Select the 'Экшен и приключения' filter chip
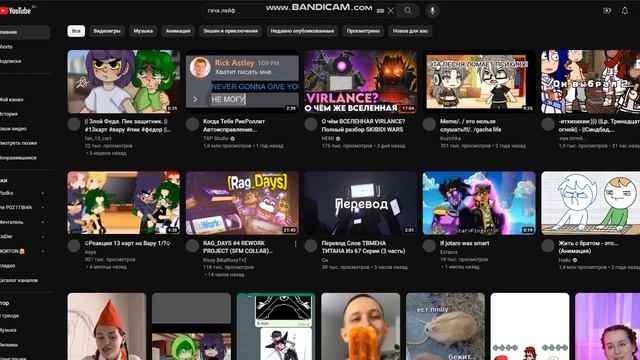Screen dimensions: 640x360 (x=231, y=31)
